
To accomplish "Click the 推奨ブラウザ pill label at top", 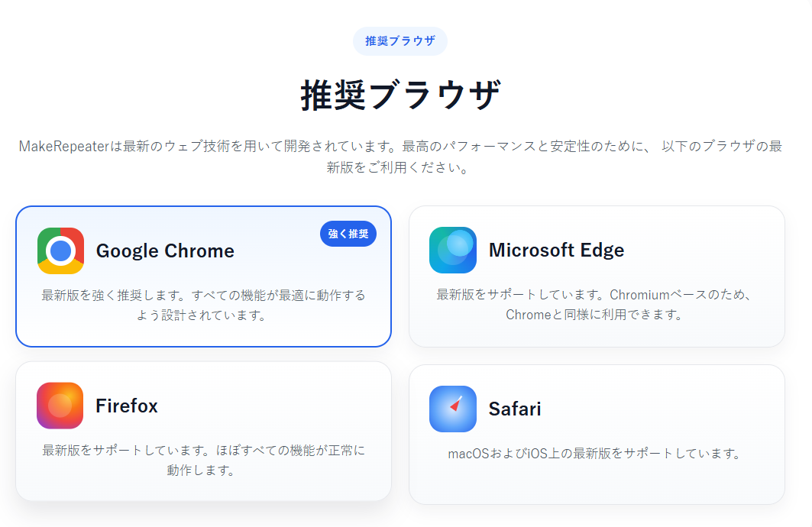I will coord(400,41).
